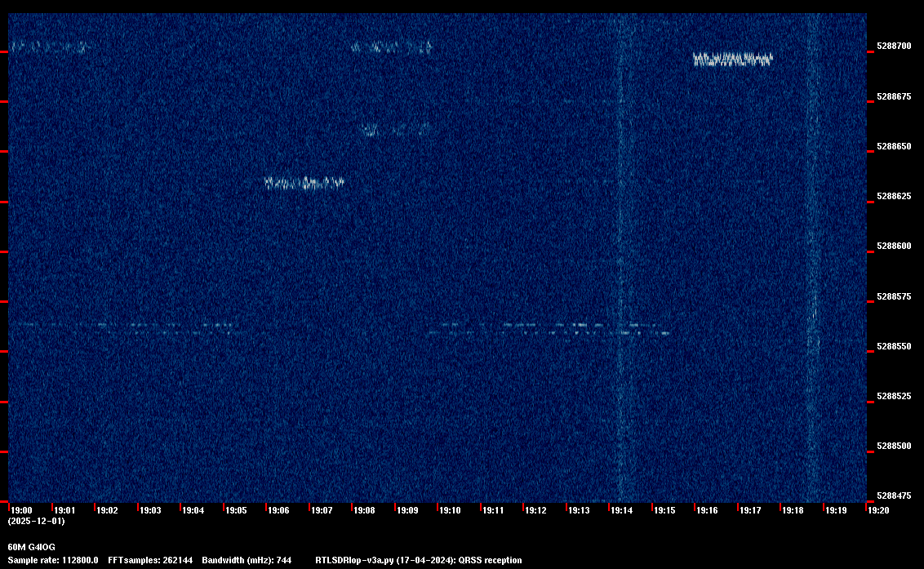This screenshot has height=569, width=924.
Task: Select the 5288675 frequency label
Action: coord(894,96)
